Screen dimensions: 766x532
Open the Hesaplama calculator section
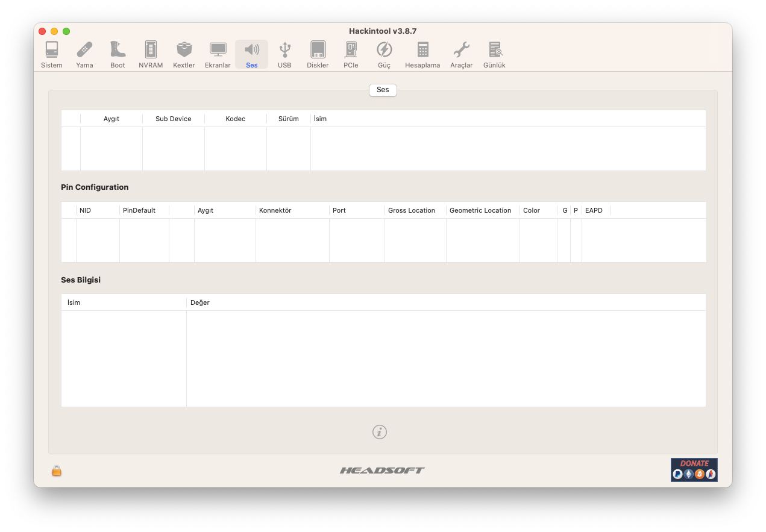click(x=422, y=54)
